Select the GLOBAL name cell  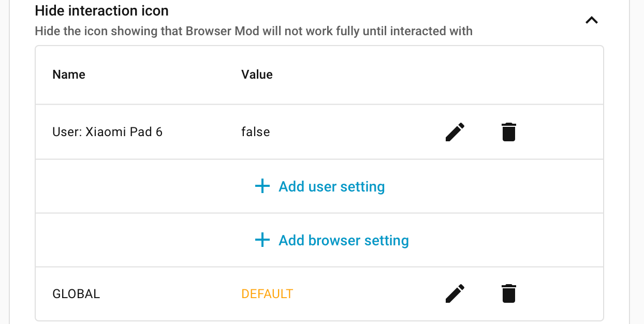[76, 294]
